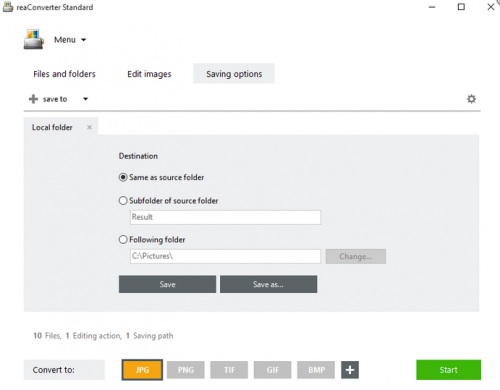The image size is (500, 390).
Task: Choose GIF as output format
Action: coord(272,370)
